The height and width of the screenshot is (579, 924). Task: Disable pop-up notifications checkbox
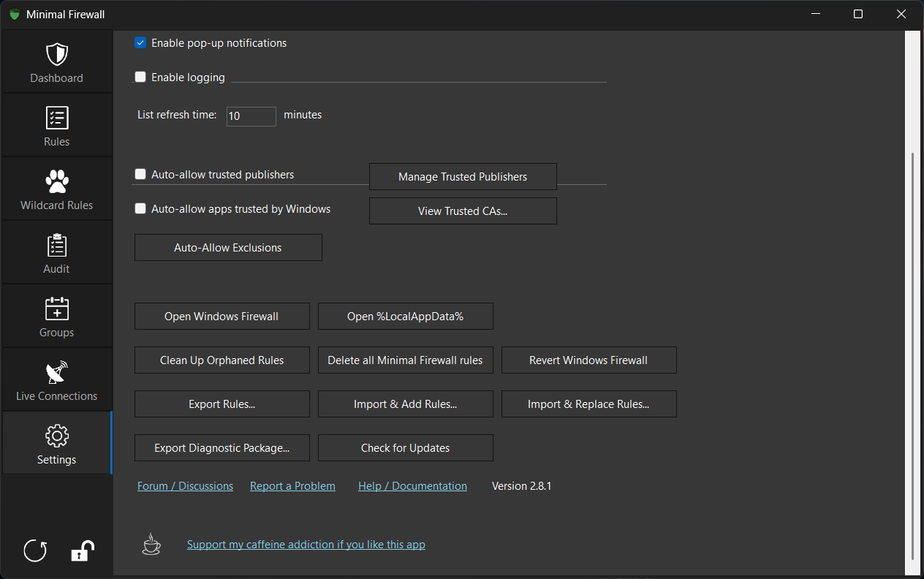[140, 43]
